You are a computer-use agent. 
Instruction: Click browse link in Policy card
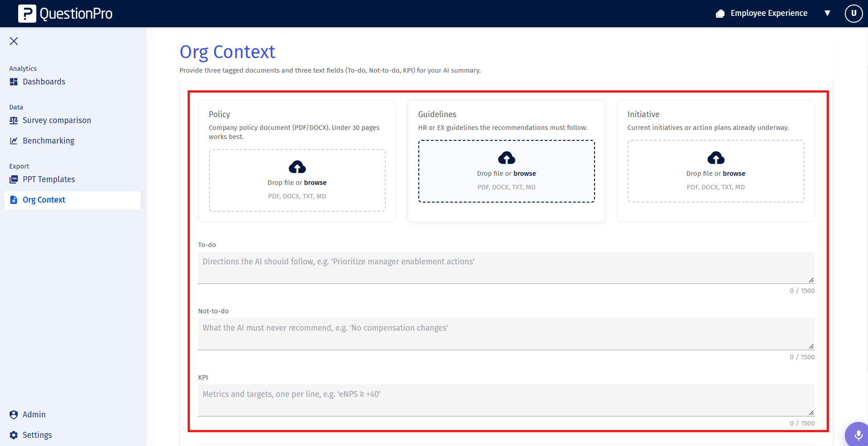tap(315, 183)
